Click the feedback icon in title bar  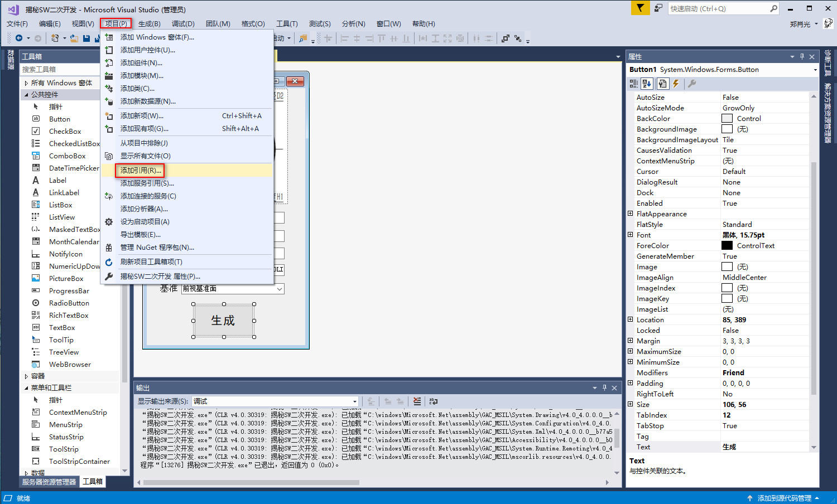pyautogui.click(x=658, y=8)
